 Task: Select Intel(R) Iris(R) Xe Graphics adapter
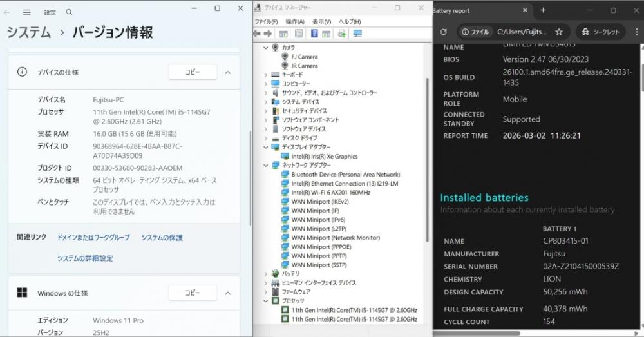click(x=325, y=156)
